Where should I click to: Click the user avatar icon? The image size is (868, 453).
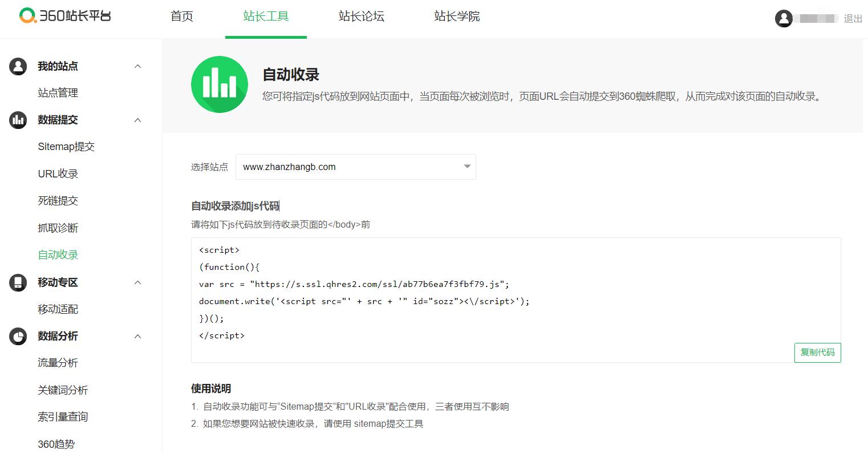[784, 18]
